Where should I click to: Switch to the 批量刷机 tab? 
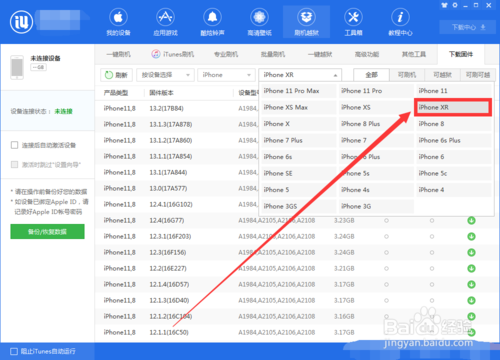pyautogui.click(x=273, y=54)
